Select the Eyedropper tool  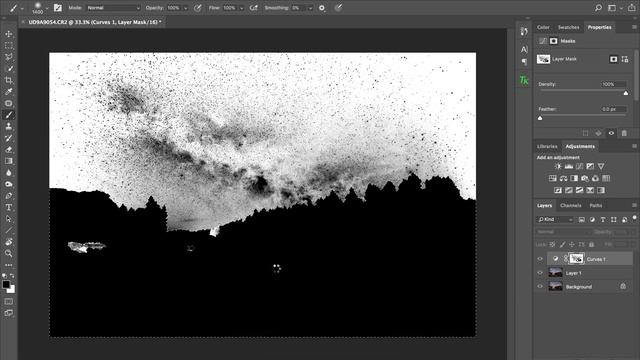[9, 91]
